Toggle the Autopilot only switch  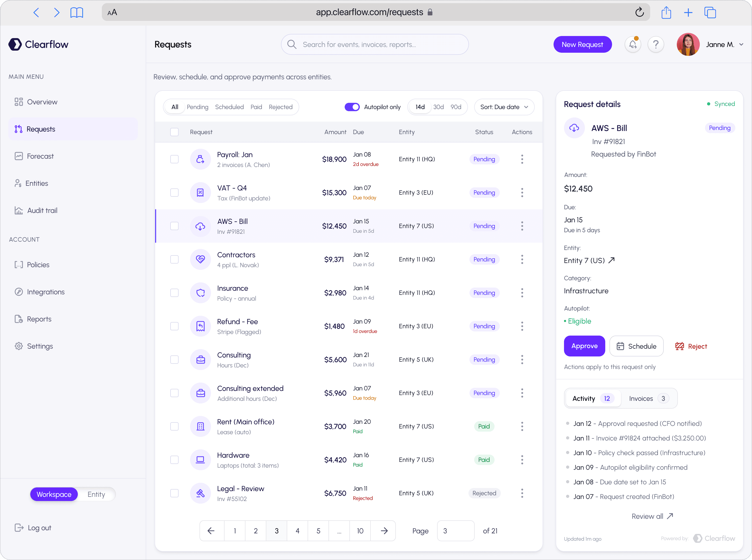pos(352,107)
